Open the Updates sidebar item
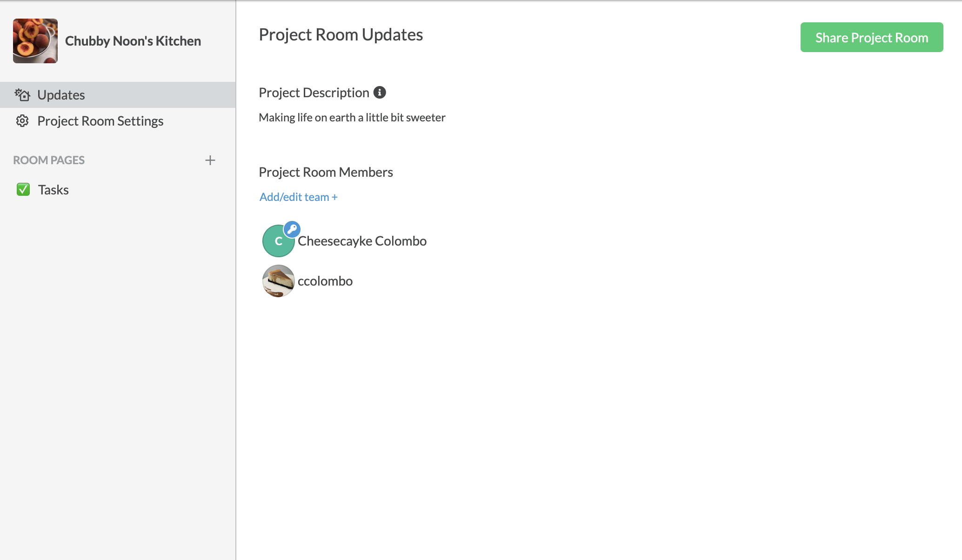The width and height of the screenshot is (962, 560). coord(118,95)
